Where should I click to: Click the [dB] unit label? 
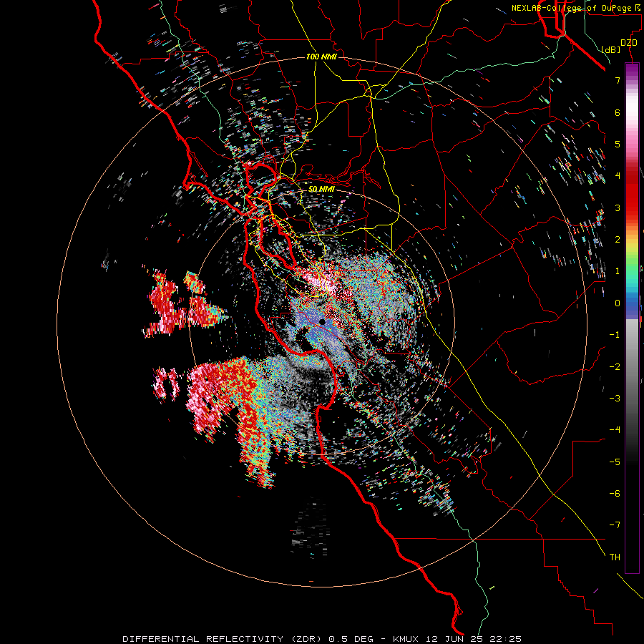click(x=611, y=50)
